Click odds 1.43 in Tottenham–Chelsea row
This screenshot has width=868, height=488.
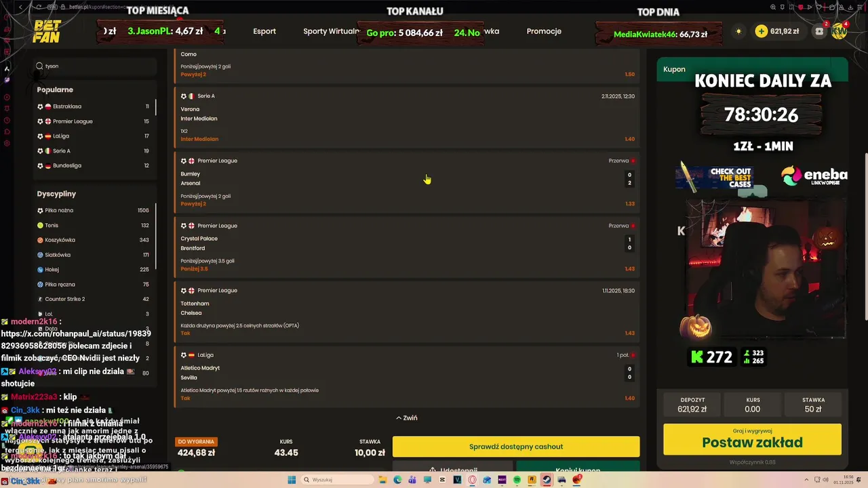[x=630, y=333]
